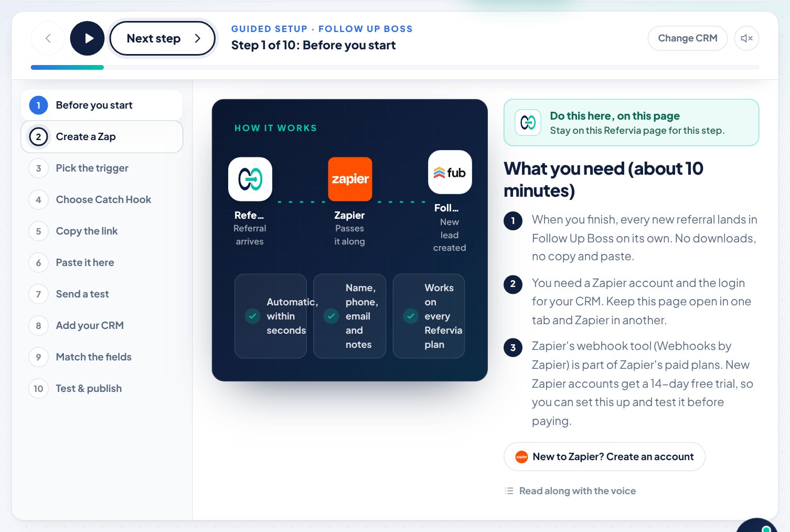Go to previous step with back arrow

click(48, 38)
